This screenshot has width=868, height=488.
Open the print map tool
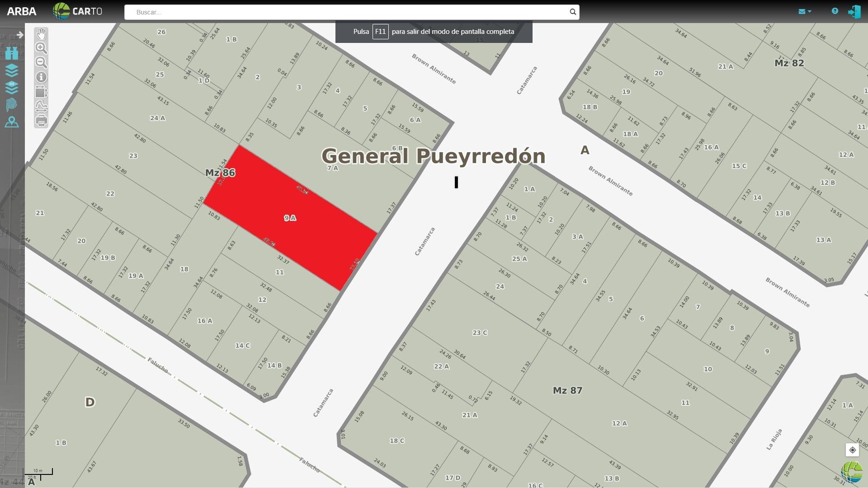pyautogui.click(x=41, y=121)
